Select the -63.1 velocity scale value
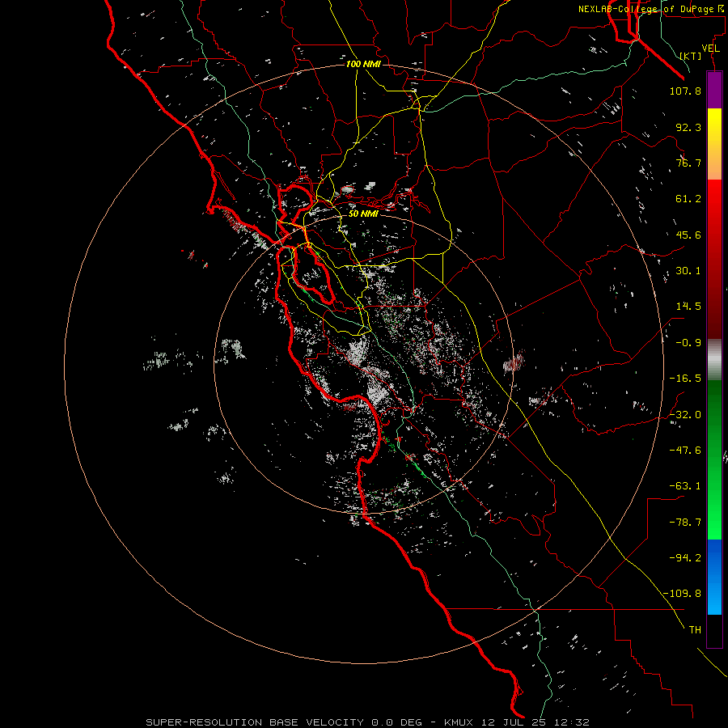 pos(685,486)
